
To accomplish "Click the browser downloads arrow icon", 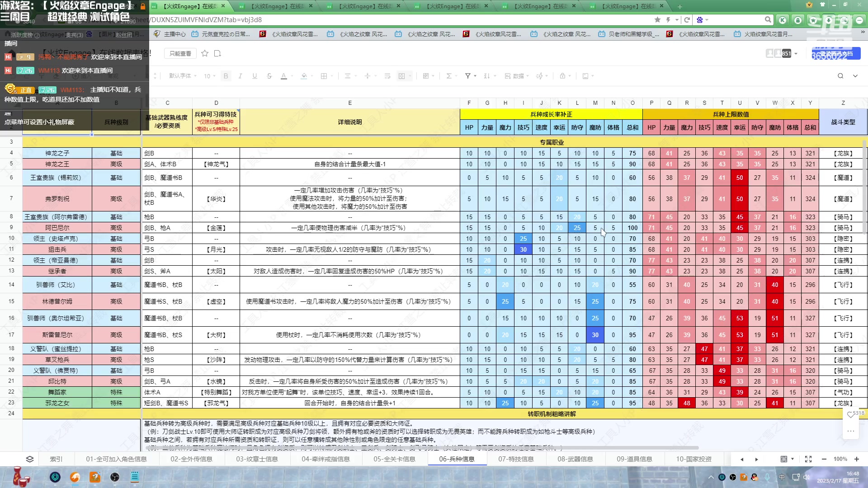I will point(829,20).
